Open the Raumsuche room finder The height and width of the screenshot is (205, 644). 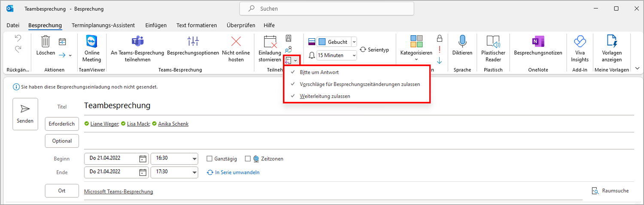tap(610, 190)
